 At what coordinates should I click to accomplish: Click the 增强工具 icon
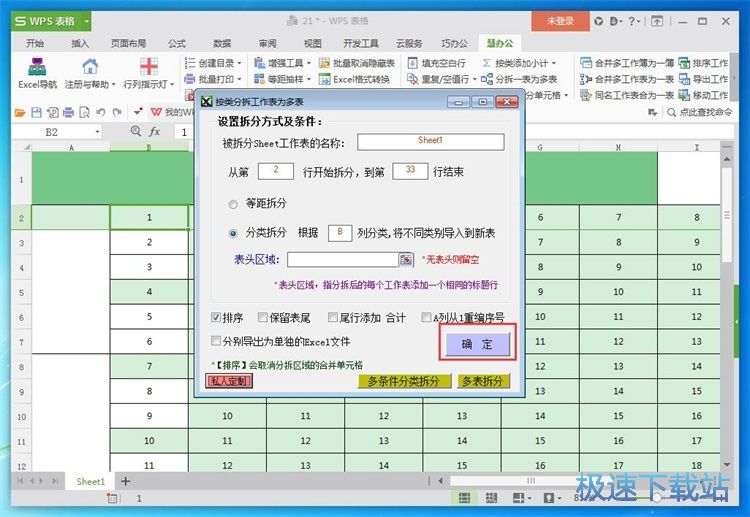click(x=259, y=63)
